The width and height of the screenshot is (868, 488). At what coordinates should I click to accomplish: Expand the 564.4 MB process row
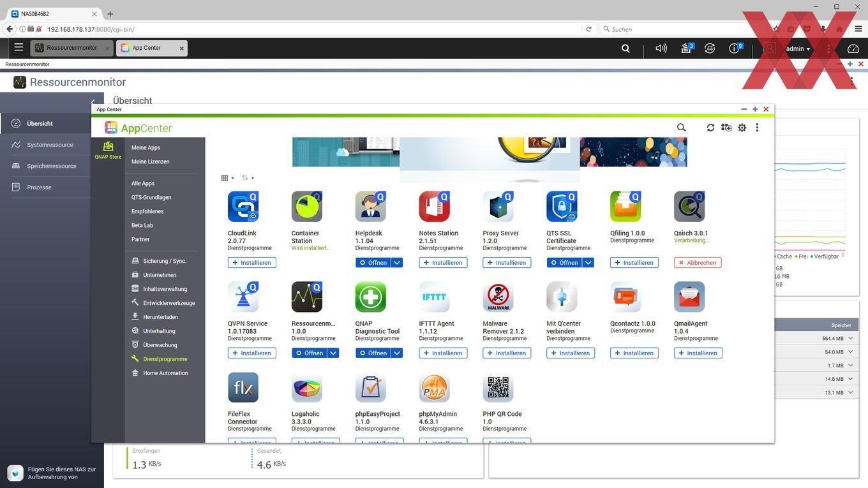[850, 339]
